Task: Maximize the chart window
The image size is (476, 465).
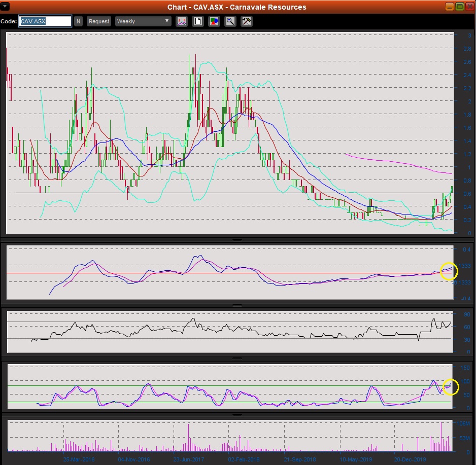Action: (460, 7)
